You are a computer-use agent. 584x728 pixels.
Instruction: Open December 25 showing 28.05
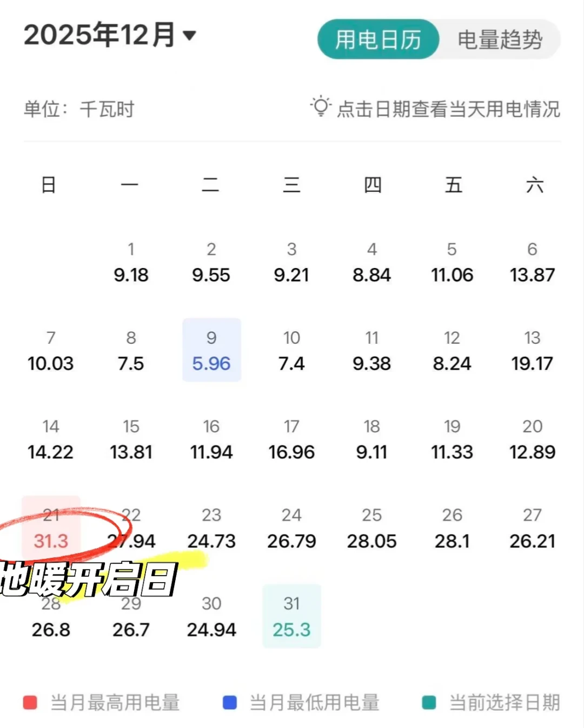(372, 528)
